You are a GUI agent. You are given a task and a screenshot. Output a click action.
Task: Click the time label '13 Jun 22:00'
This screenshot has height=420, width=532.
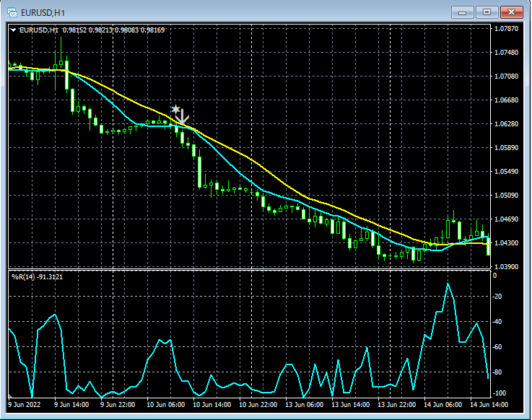click(x=396, y=404)
